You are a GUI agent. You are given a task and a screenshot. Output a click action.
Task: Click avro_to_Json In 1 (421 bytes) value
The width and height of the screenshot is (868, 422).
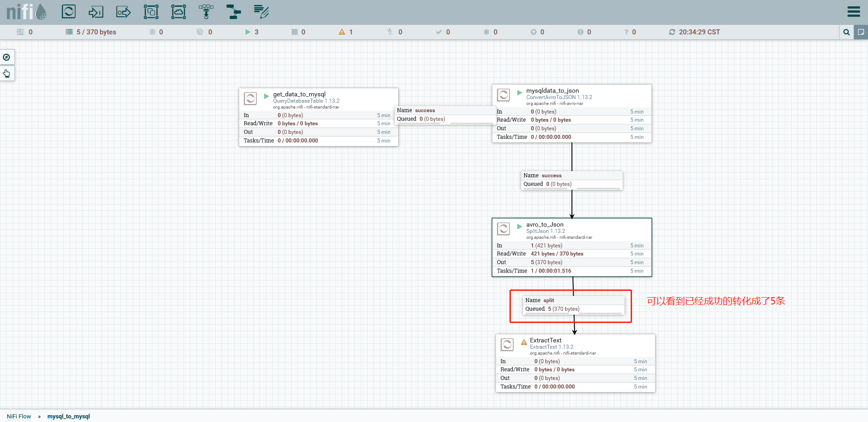point(547,246)
